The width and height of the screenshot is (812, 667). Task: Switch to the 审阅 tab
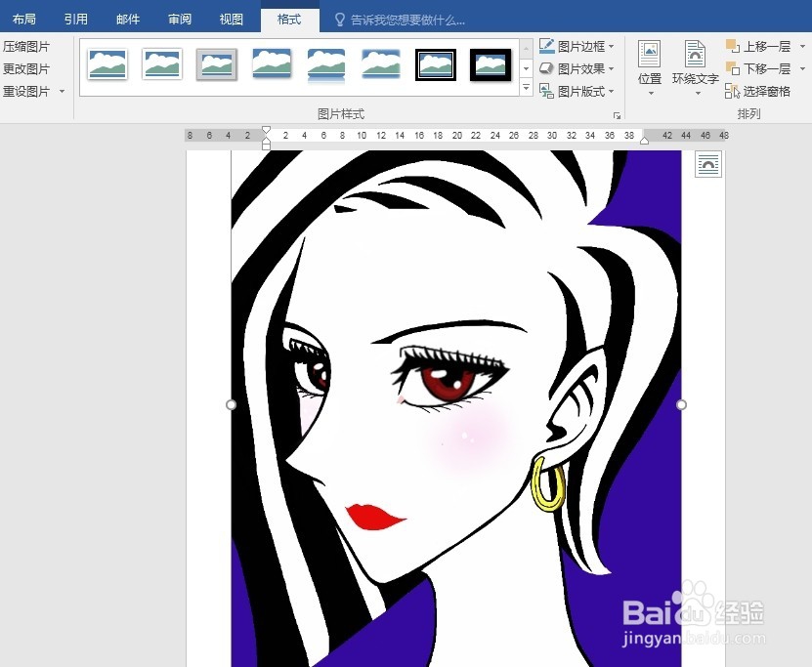click(x=180, y=20)
